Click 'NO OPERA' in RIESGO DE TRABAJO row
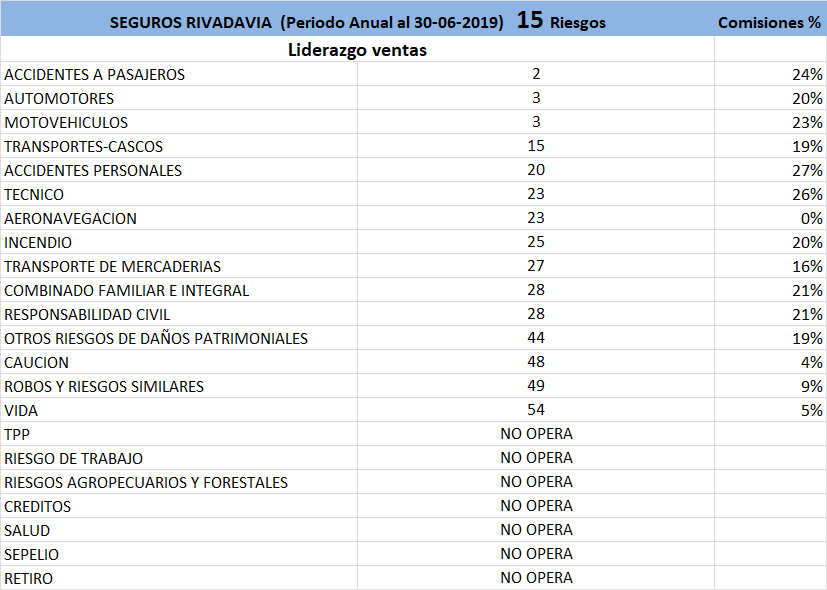827x590 pixels. tap(536, 458)
